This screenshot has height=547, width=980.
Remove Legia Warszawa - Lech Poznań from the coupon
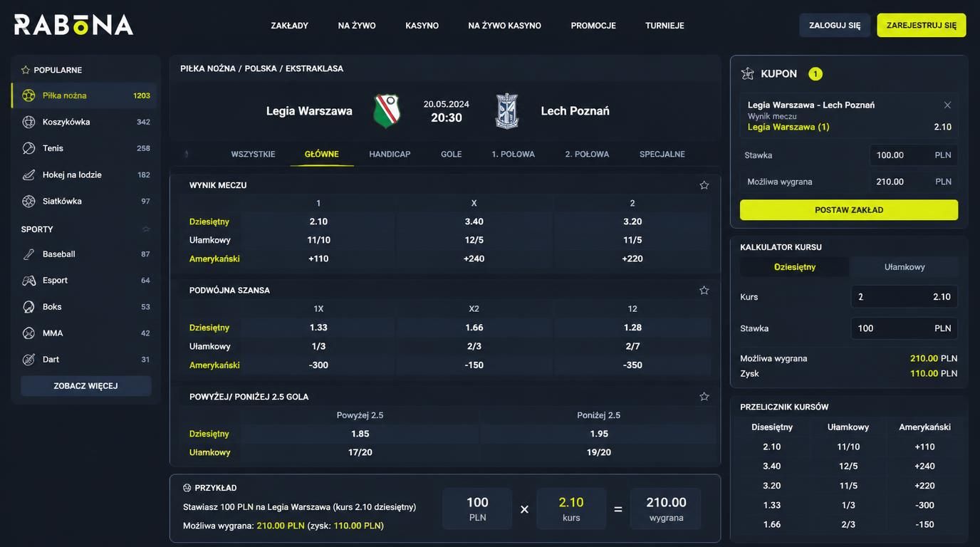(947, 105)
